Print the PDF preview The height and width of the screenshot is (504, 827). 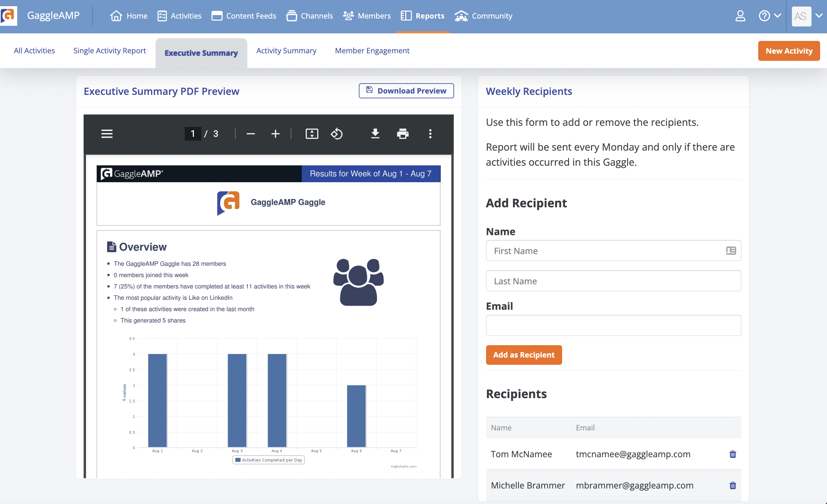pos(403,134)
